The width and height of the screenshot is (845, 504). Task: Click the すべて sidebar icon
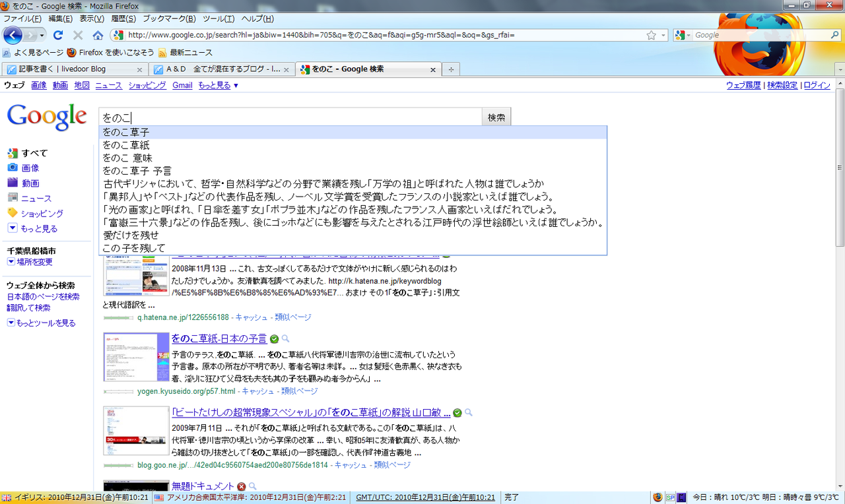[13, 153]
